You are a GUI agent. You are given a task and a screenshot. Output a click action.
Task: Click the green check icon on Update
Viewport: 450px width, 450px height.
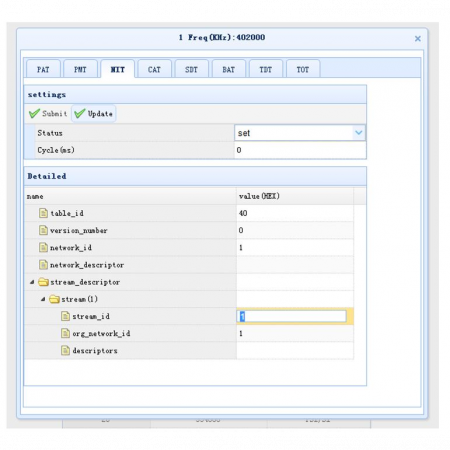tap(80, 114)
